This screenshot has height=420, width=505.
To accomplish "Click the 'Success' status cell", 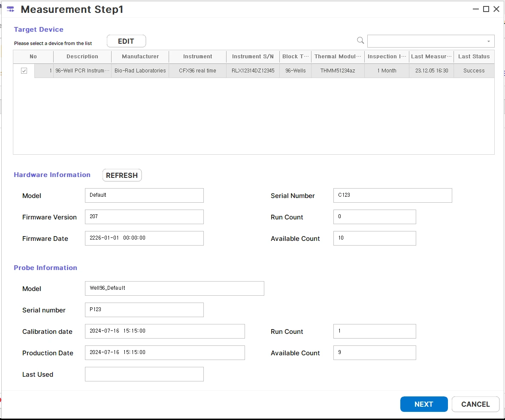I will tap(474, 71).
